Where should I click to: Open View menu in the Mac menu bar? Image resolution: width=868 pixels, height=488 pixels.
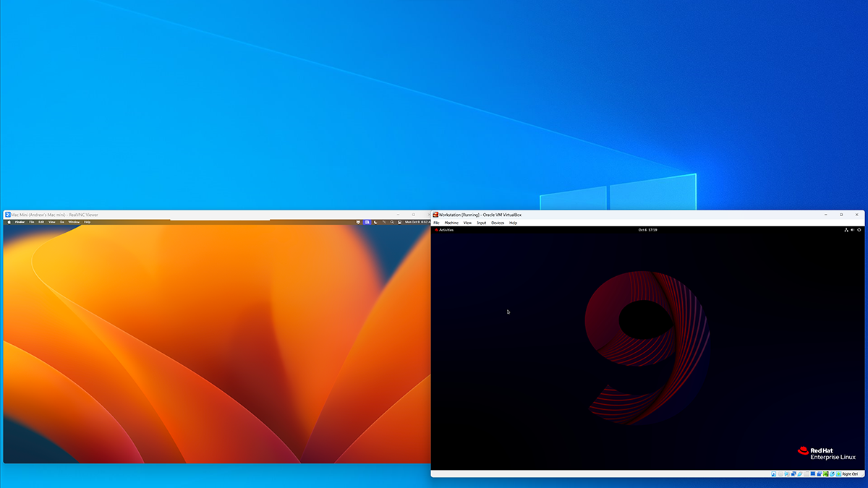point(51,222)
